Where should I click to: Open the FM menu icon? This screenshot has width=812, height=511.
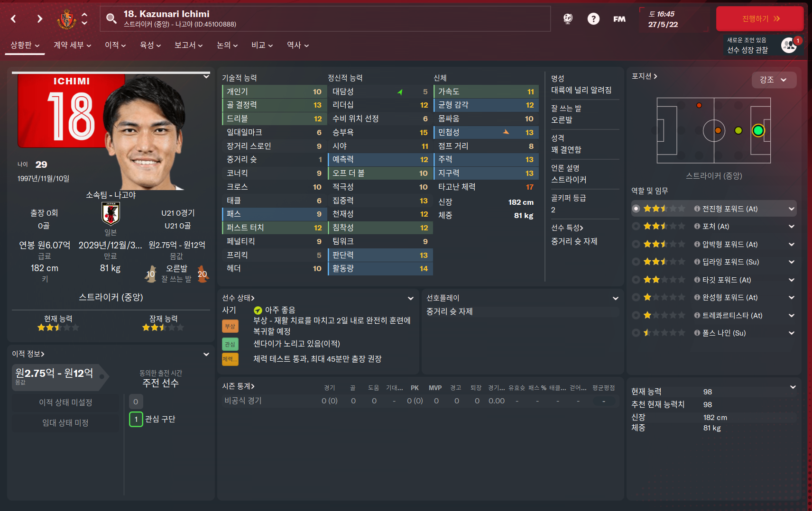[619, 19]
